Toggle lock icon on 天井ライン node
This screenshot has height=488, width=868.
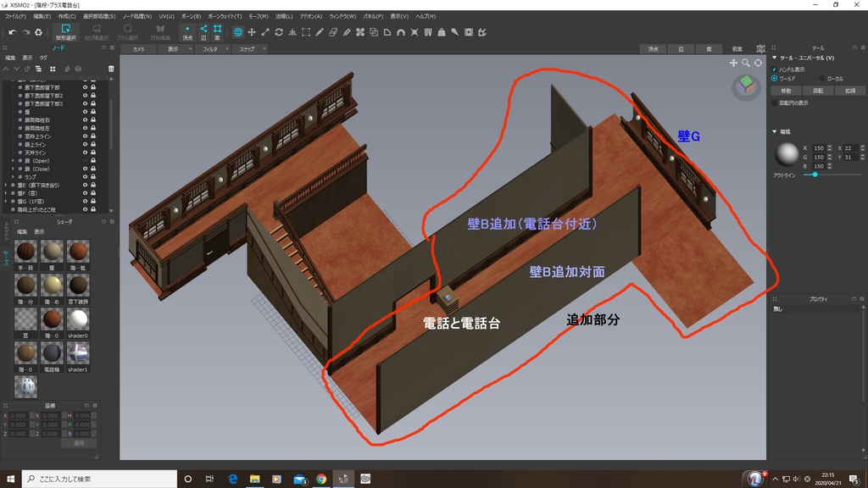(93, 152)
